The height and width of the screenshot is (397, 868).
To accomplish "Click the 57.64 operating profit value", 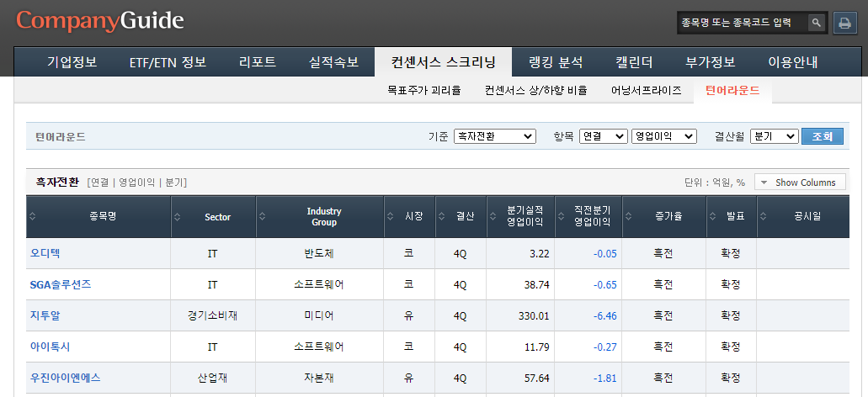I will [536, 378].
